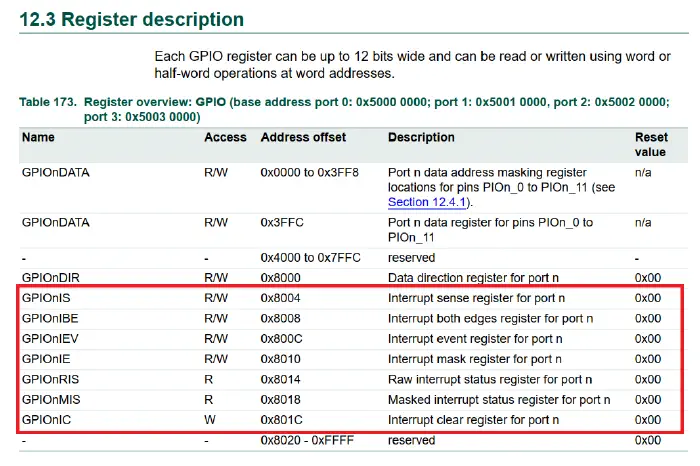The image size is (700, 466).
Task: Select the Name column header
Action: point(38,137)
